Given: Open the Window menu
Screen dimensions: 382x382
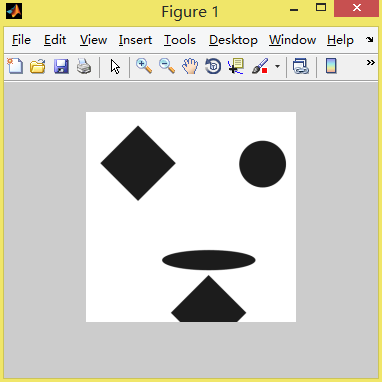Looking at the screenshot, I should [293, 40].
